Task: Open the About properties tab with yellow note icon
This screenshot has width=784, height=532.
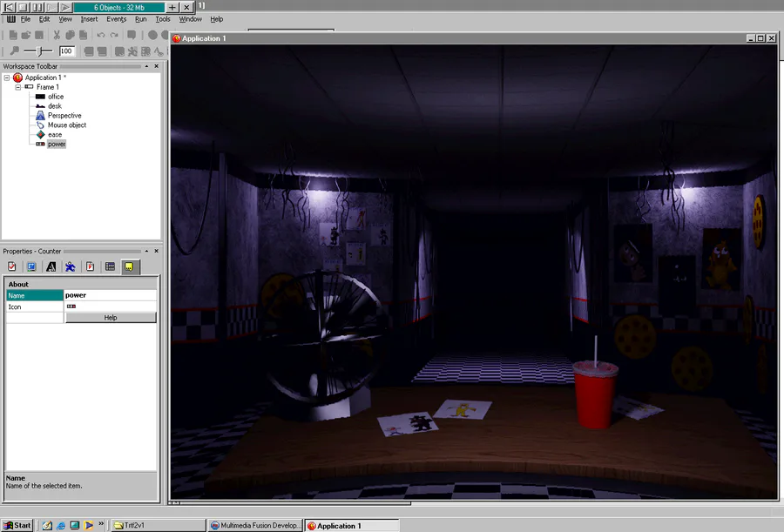Action: point(129,267)
